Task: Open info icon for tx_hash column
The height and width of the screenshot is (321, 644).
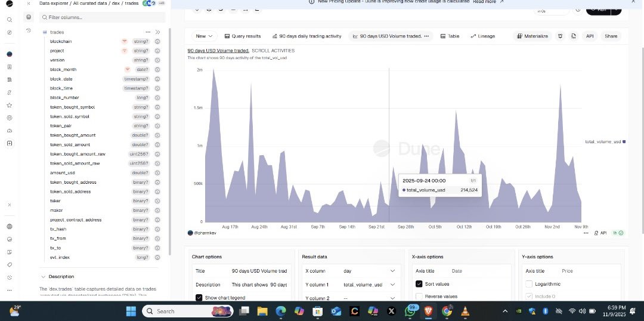Action: pyautogui.click(x=157, y=229)
